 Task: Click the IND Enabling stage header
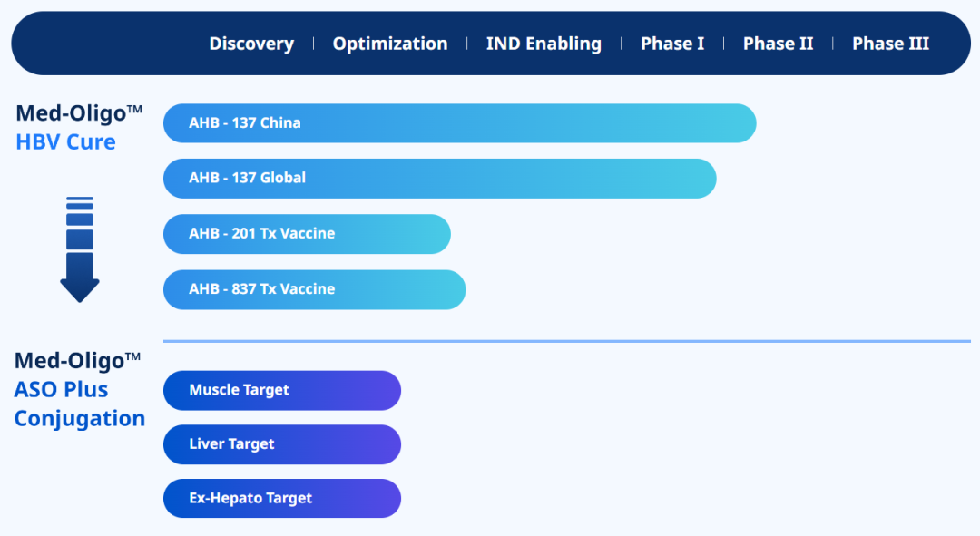point(544,44)
